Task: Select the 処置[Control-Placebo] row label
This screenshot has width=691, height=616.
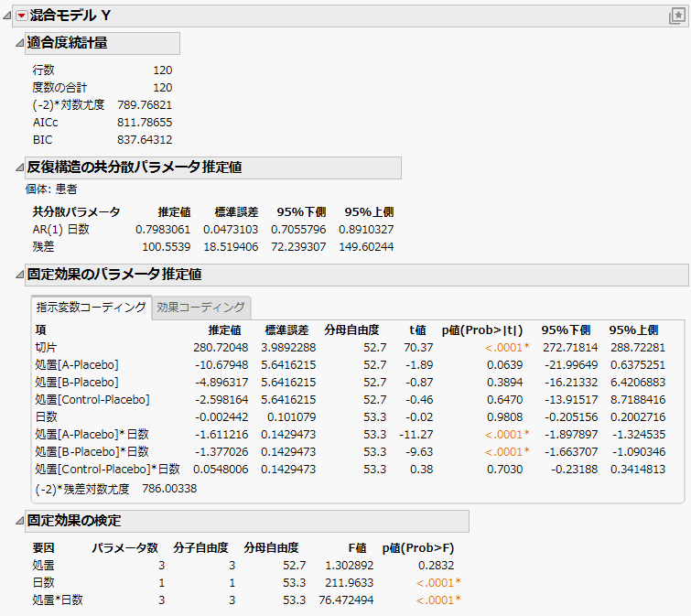Action: point(92,400)
